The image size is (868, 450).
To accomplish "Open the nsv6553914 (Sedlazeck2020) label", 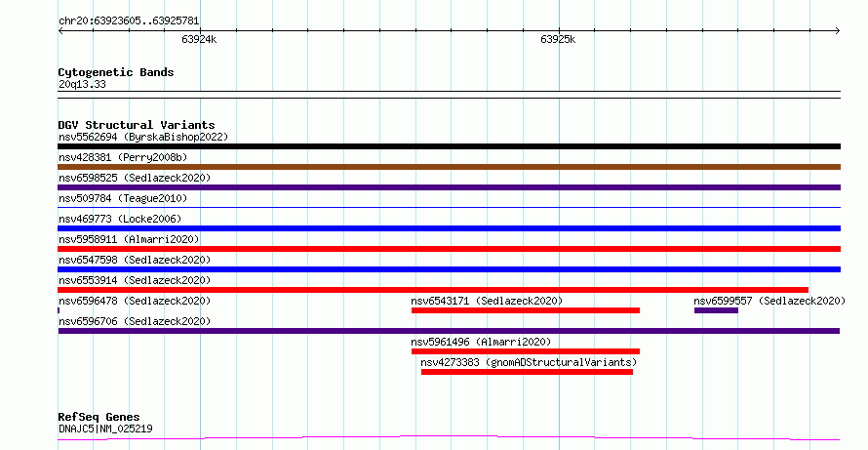I will 135,280.
